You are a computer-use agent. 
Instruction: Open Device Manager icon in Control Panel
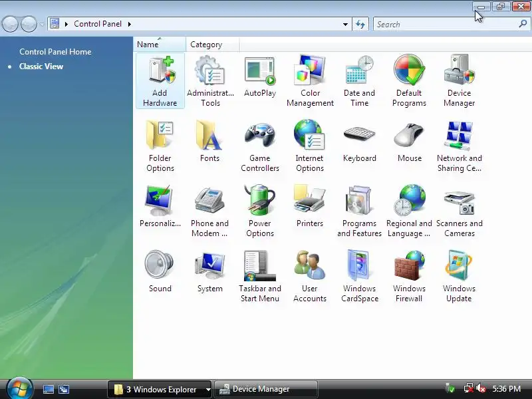coord(459,81)
